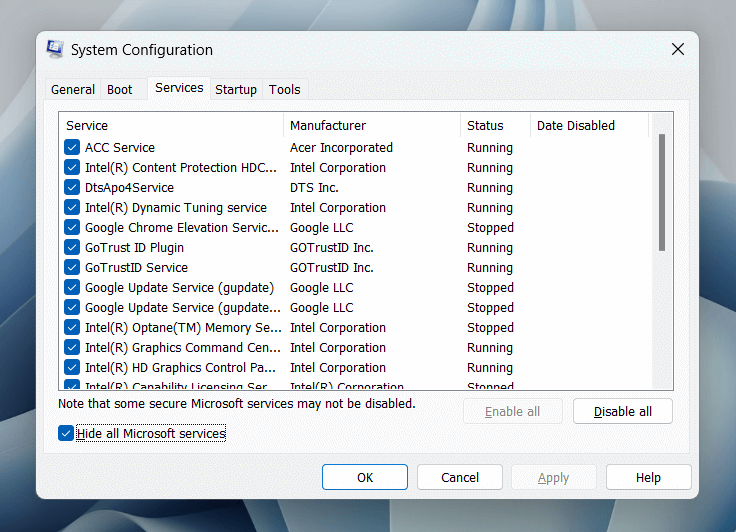Close the System Configuration dialog
This screenshot has width=736, height=532.
[677, 49]
